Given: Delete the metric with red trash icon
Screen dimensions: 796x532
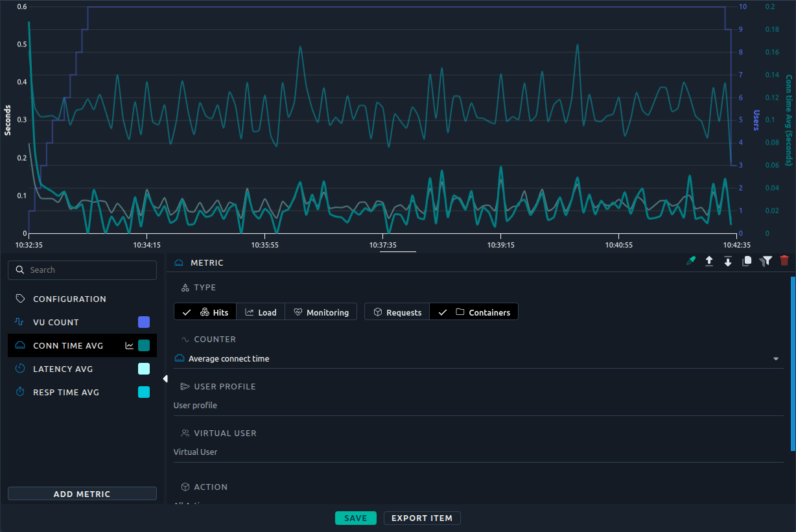Looking at the screenshot, I should click(x=784, y=260).
